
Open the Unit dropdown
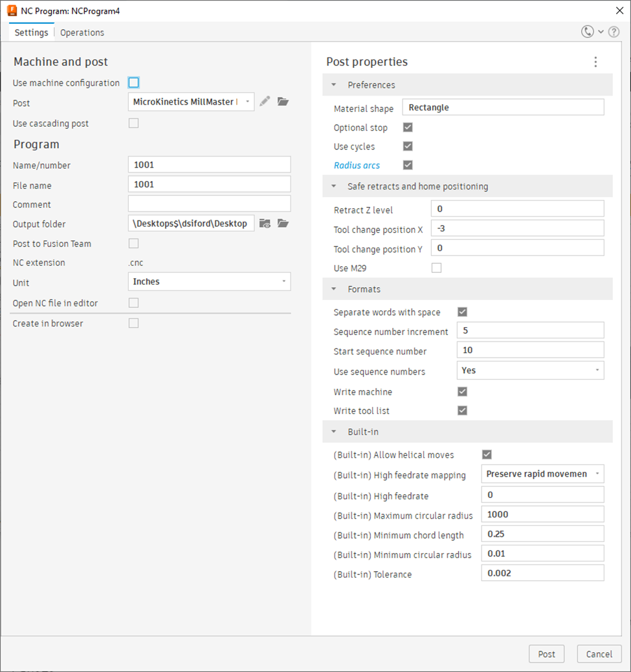point(208,281)
